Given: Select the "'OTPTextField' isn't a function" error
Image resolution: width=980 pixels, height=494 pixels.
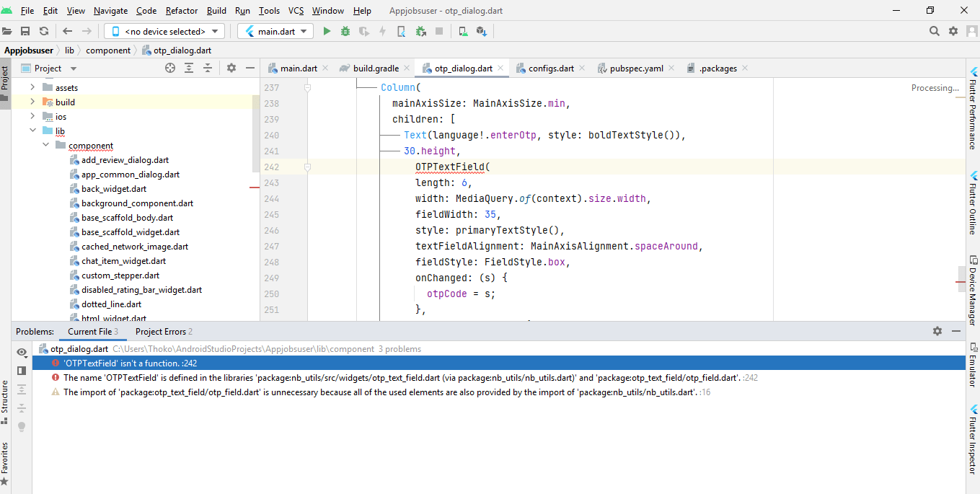Looking at the screenshot, I should (x=498, y=363).
